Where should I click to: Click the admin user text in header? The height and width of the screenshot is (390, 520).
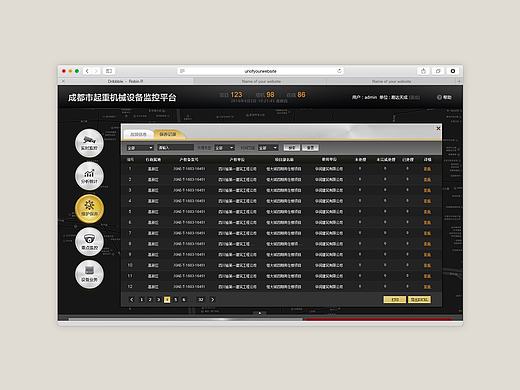(364, 97)
